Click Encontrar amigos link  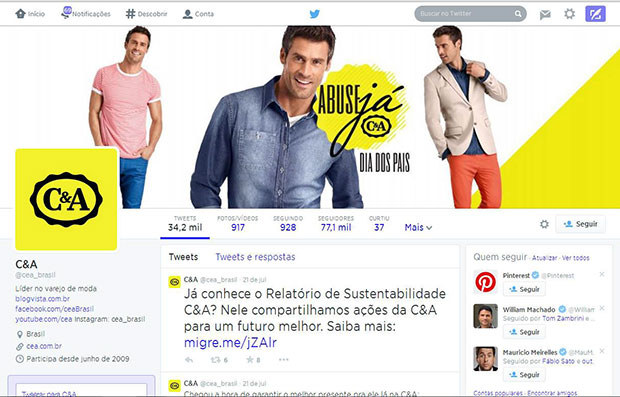coord(552,393)
